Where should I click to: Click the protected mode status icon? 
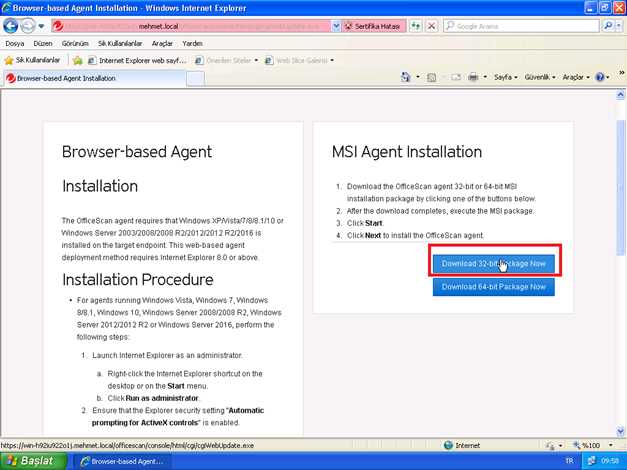pyautogui.click(x=551, y=446)
